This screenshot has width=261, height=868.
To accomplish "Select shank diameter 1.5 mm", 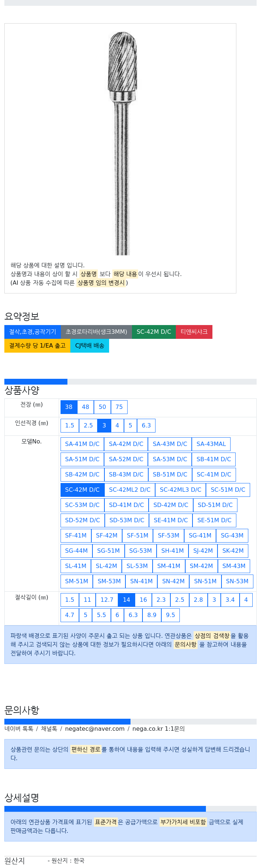I will pos(70,426).
